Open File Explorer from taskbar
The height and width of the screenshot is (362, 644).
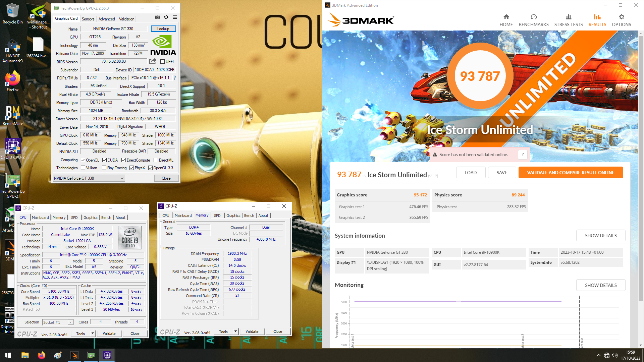(25, 355)
